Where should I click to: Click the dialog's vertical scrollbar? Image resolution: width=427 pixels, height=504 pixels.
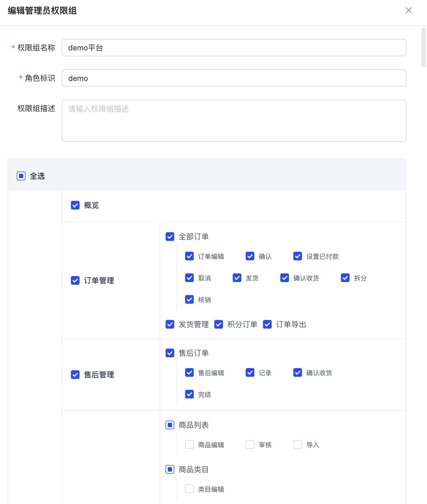tap(424, 48)
